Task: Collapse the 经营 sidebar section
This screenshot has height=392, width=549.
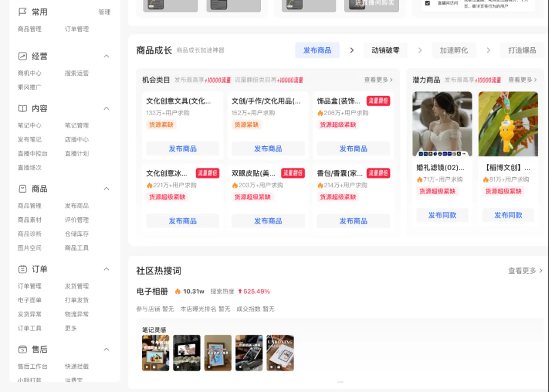Action: [x=106, y=56]
